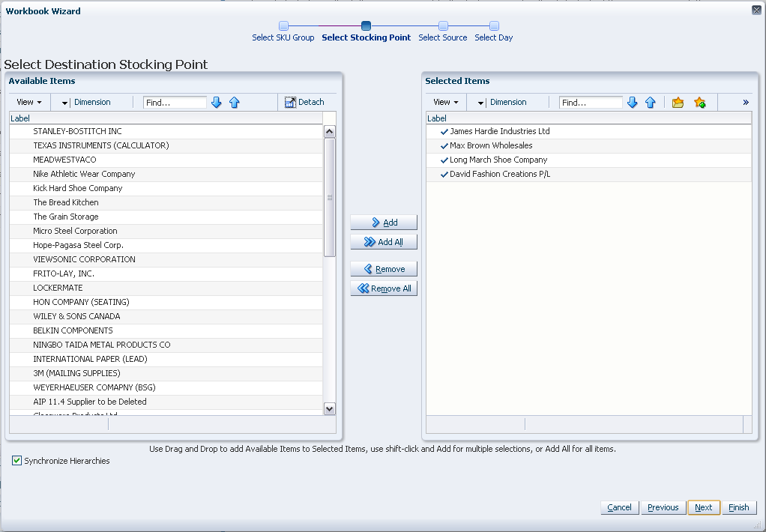Click the Available Items scroll up arrow
Image resolution: width=766 pixels, height=532 pixels.
pyautogui.click(x=330, y=131)
